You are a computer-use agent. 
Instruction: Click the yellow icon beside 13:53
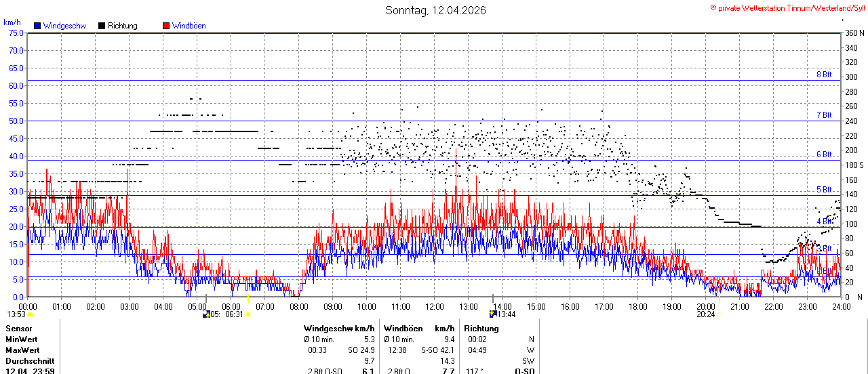(x=31, y=314)
